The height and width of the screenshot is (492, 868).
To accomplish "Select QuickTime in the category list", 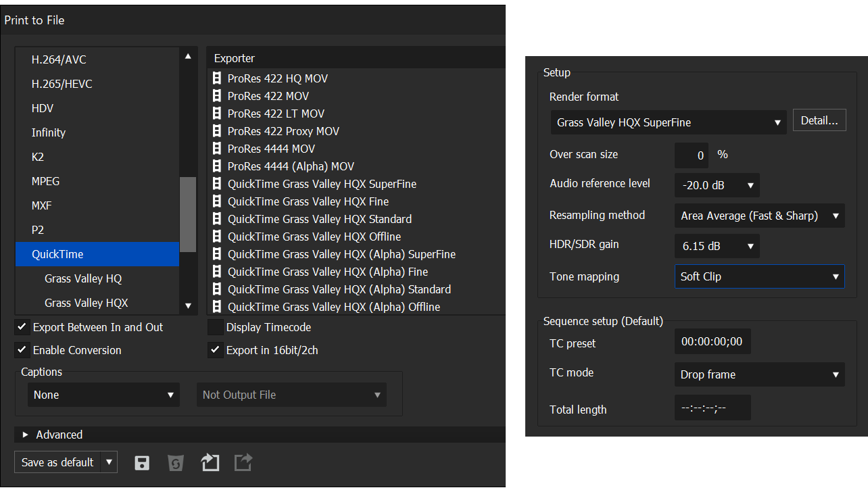I will click(97, 254).
